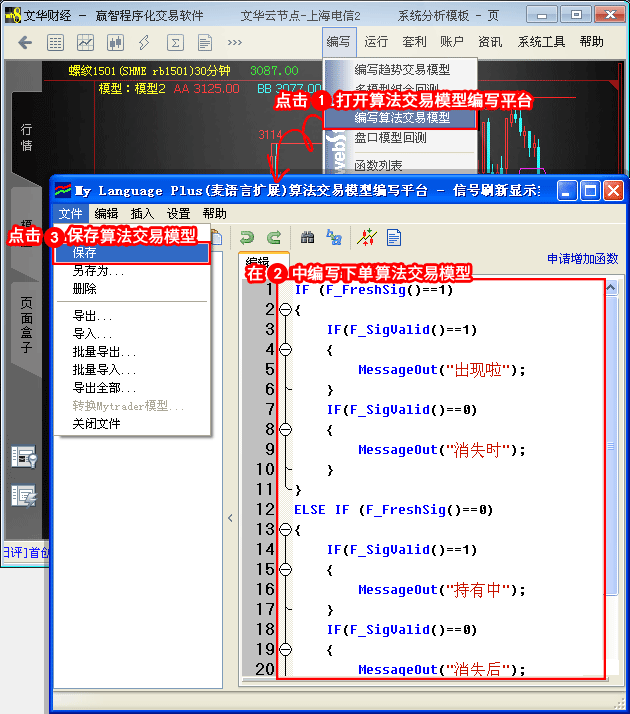Click the green undo arrow icon

point(246,237)
